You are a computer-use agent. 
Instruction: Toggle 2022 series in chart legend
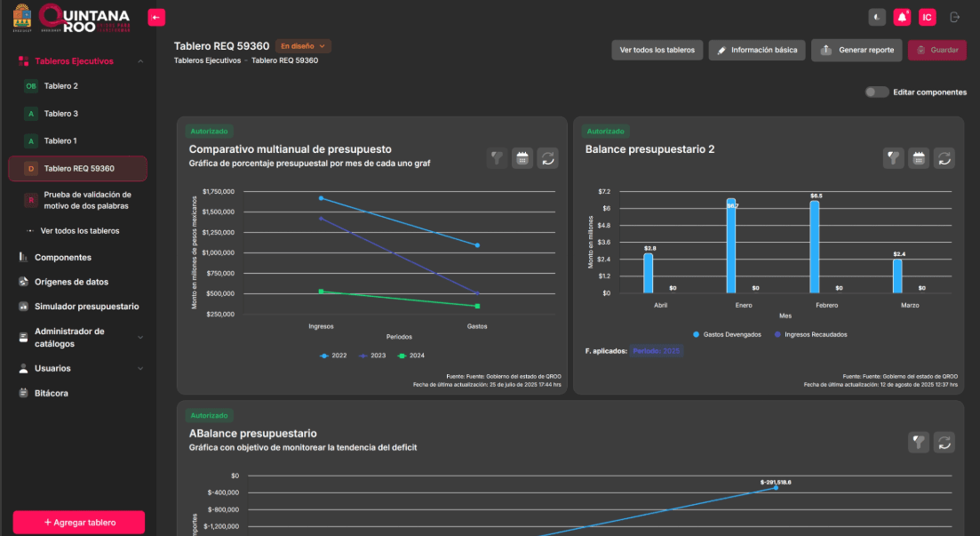coord(333,356)
